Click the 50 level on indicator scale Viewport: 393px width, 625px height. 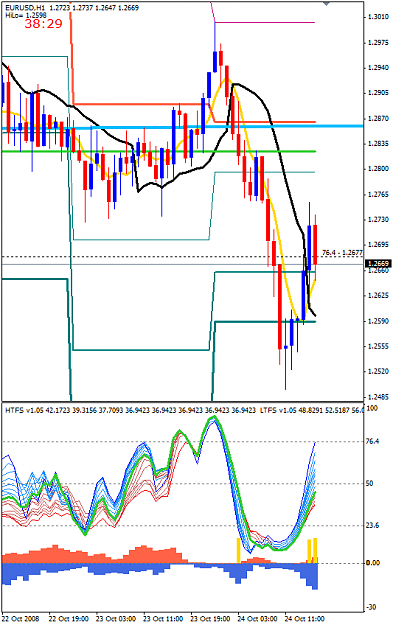coord(370,483)
